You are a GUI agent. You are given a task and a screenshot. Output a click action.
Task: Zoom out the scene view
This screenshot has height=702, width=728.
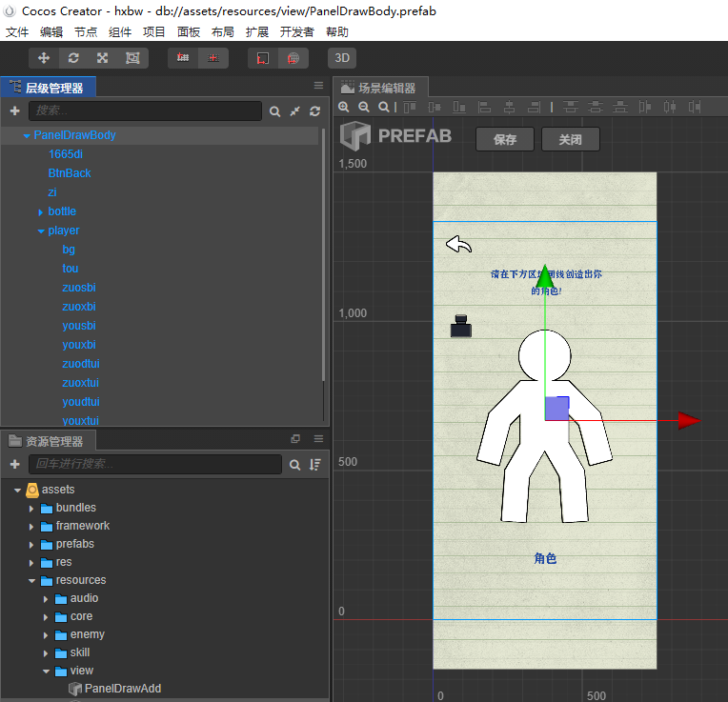pyautogui.click(x=364, y=108)
